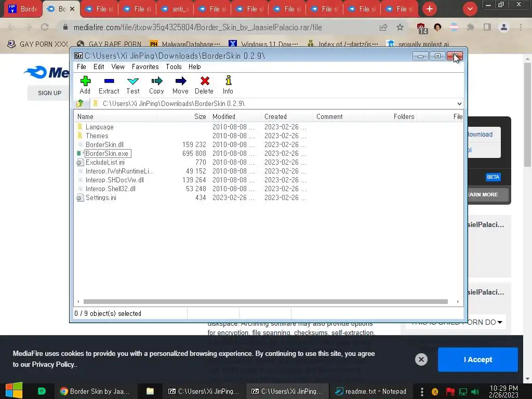Image resolution: width=532 pixels, height=399 pixels.
Task: Open the Favorites menu in 7-Zip
Action: 145,67
